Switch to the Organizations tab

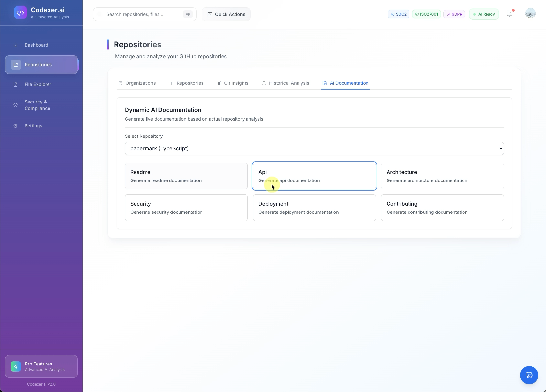137,83
